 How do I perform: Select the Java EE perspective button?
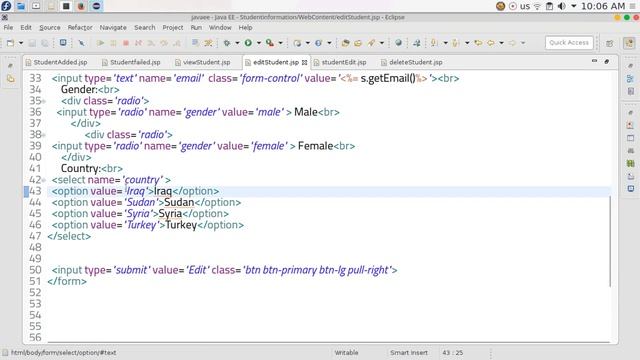(x=629, y=43)
